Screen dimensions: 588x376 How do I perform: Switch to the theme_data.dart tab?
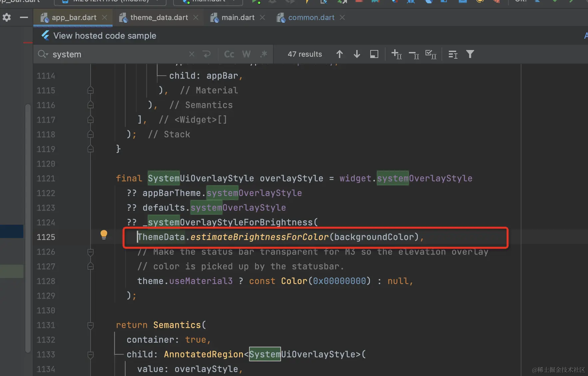(x=159, y=18)
